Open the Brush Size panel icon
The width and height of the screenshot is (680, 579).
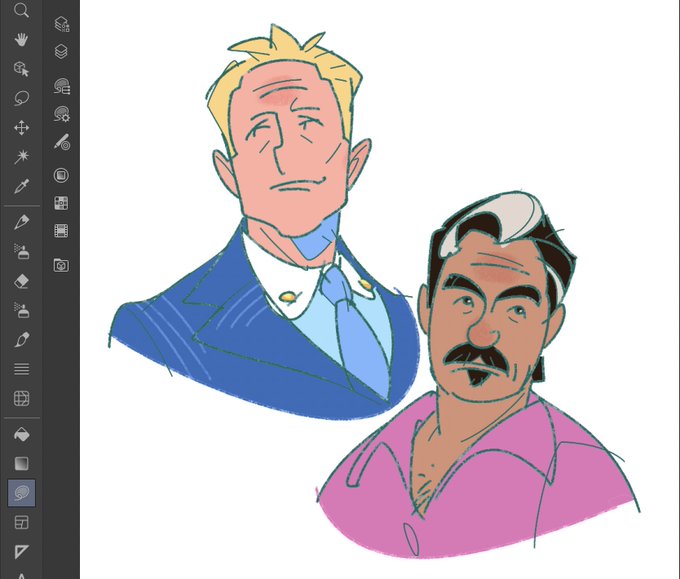[x=62, y=142]
